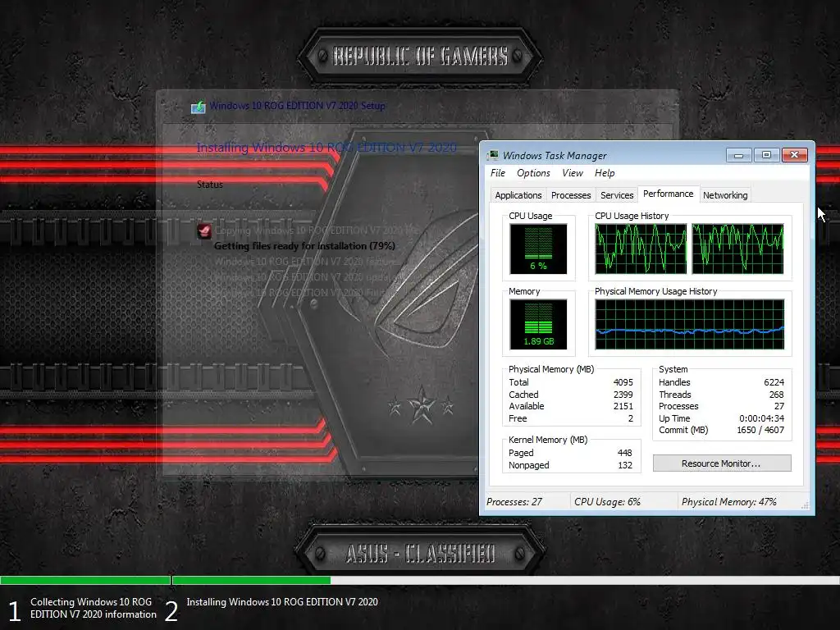The height and width of the screenshot is (630, 840).
Task: Open the Options menu
Action: point(533,173)
